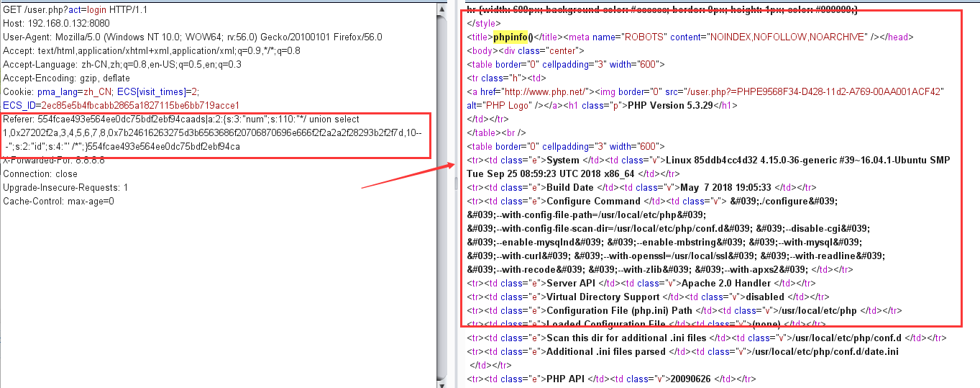Image resolution: width=980 pixels, height=388 pixels.
Task: Click the 'Cookie: pma_lang=zh_CN' header line
Action: tap(101, 92)
